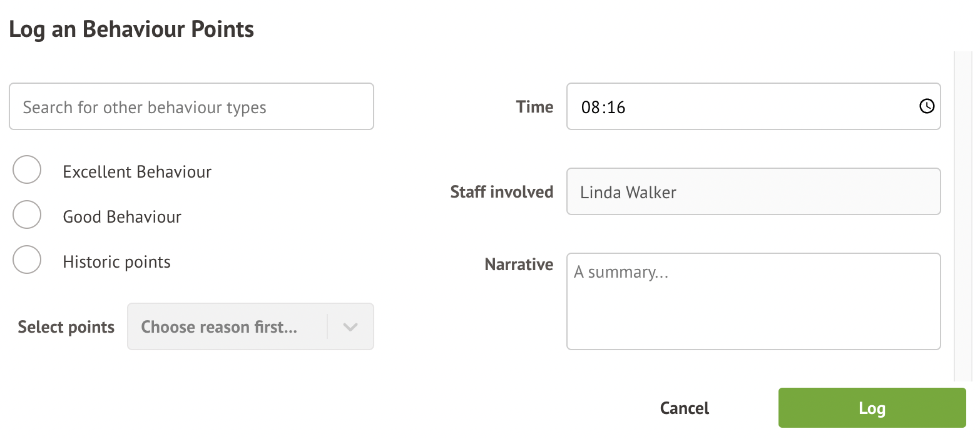This screenshot has width=980, height=439.
Task: Click the Narrative label
Action: 519,265
